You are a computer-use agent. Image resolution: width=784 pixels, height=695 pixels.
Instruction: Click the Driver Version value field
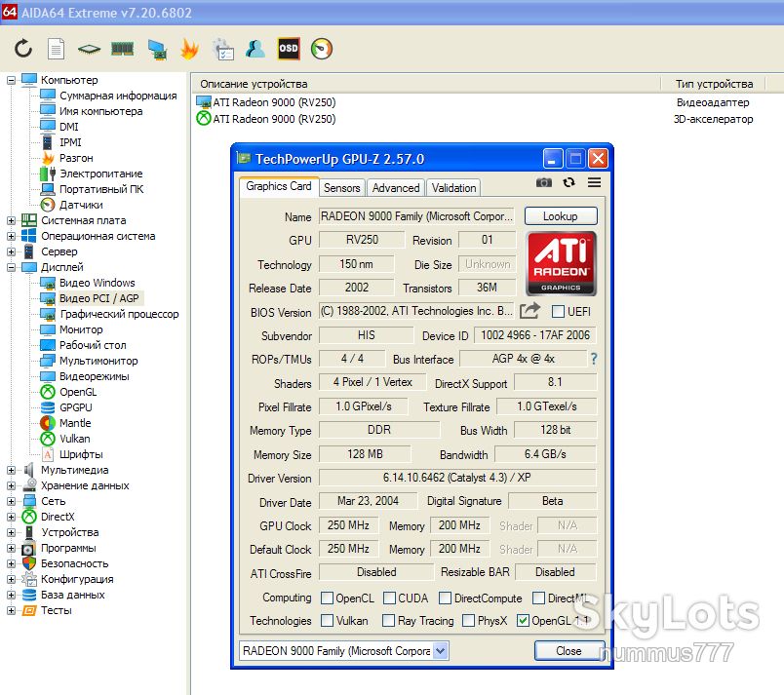[457, 478]
